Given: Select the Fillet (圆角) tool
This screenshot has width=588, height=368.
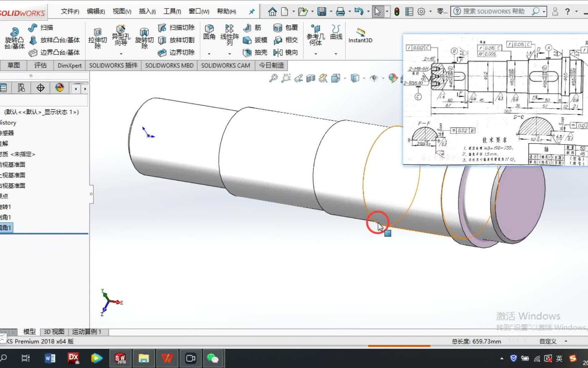Looking at the screenshot, I should 209,32.
